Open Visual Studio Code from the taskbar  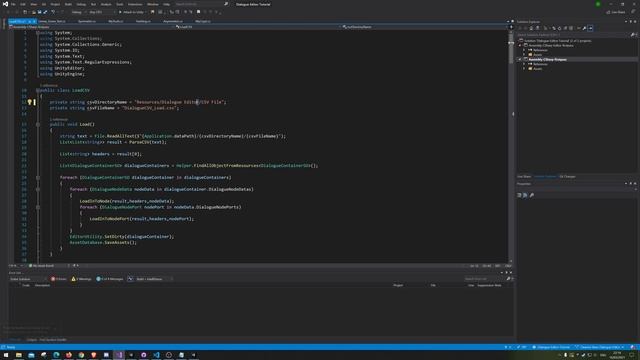(x=156, y=356)
